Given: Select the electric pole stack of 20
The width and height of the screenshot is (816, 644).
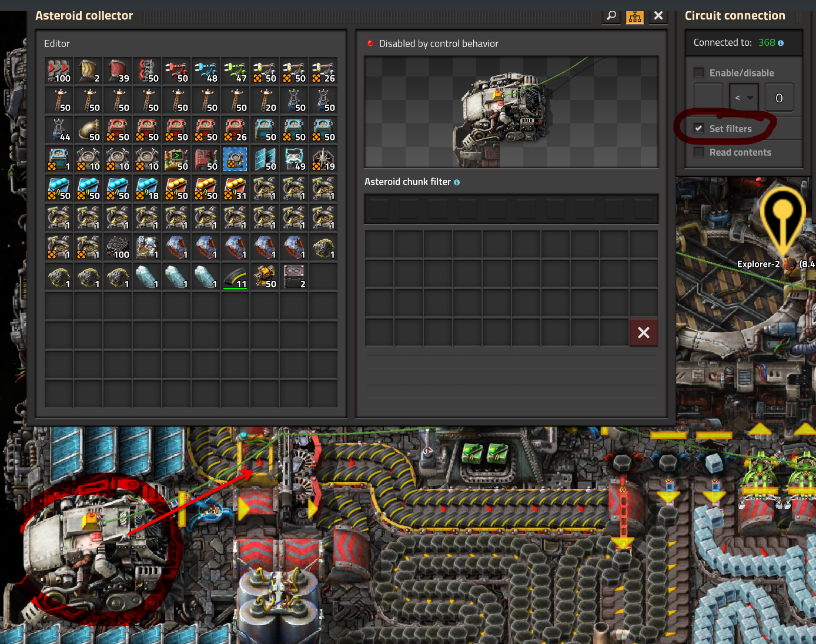Looking at the screenshot, I should coord(265,100).
